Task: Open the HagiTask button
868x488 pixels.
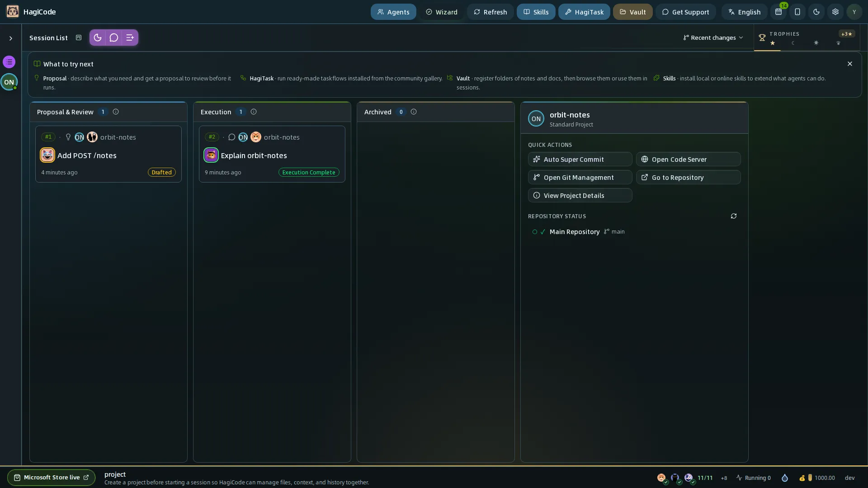Action: 584,12
